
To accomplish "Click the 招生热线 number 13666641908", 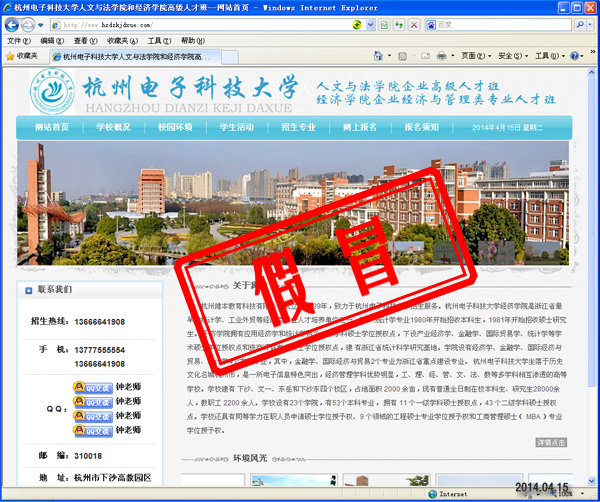I will tap(99, 322).
